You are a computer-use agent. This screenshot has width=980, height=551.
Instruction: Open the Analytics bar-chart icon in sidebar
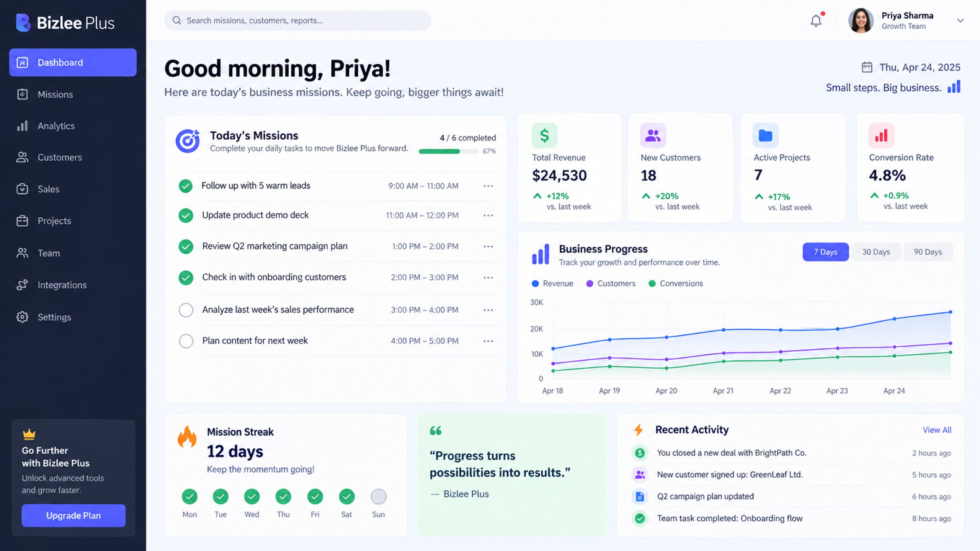click(23, 126)
